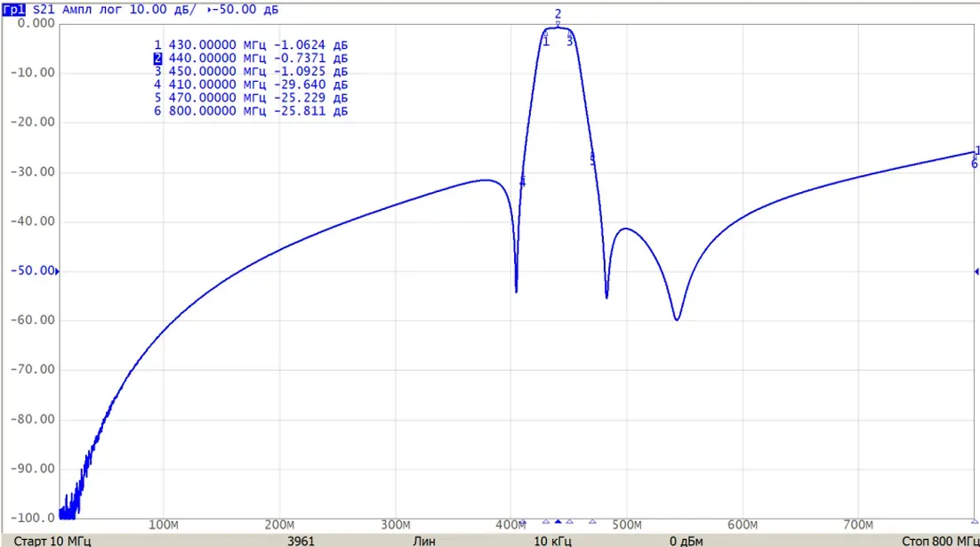The height and width of the screenshot is (547, 980).
Task: Select marker row 6 at 800.00000 МГц
Action: (251, 110)
